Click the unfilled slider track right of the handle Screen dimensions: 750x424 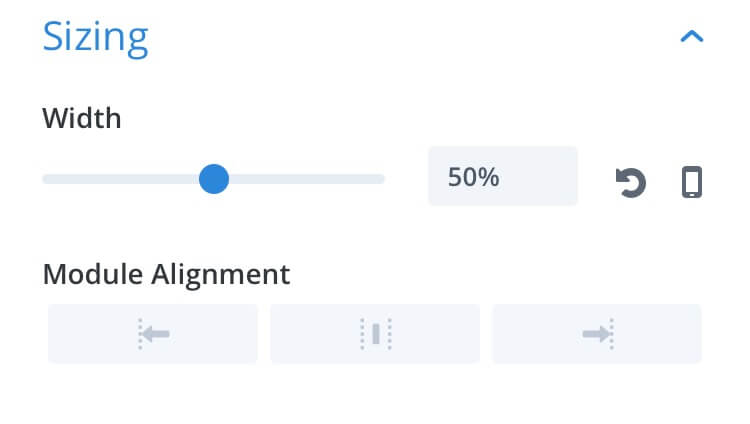[x=307, y=179]
